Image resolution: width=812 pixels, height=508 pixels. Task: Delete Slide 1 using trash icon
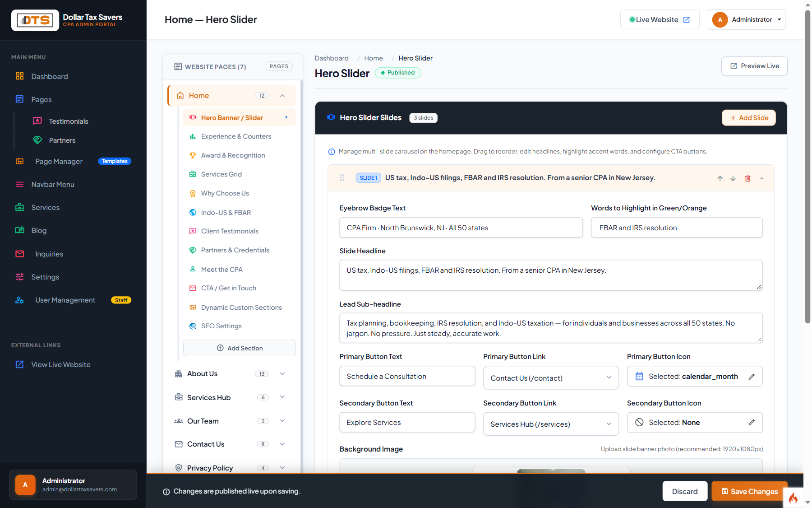tap(747, 178)
